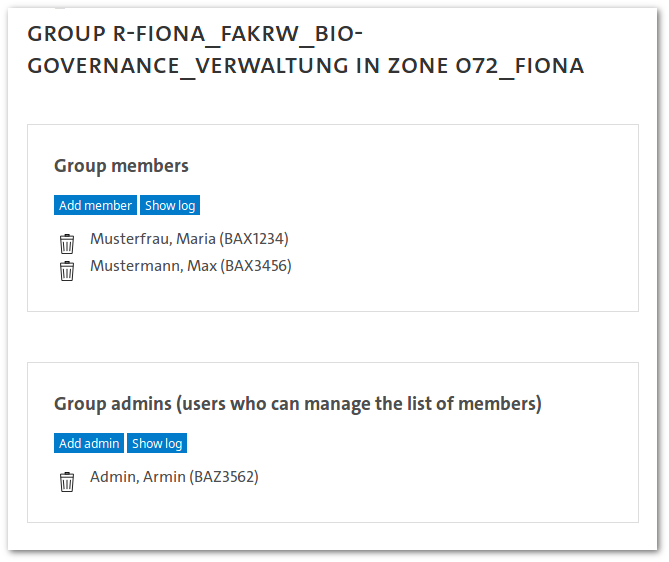Select the member name Musterfrau, Maria

[x=153, y=239]
